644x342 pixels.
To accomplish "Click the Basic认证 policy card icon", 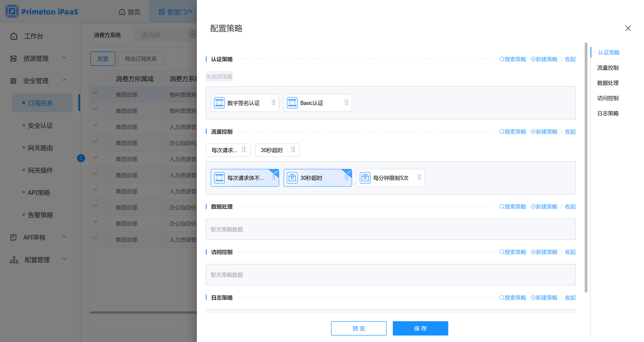I will coord(292,103).
